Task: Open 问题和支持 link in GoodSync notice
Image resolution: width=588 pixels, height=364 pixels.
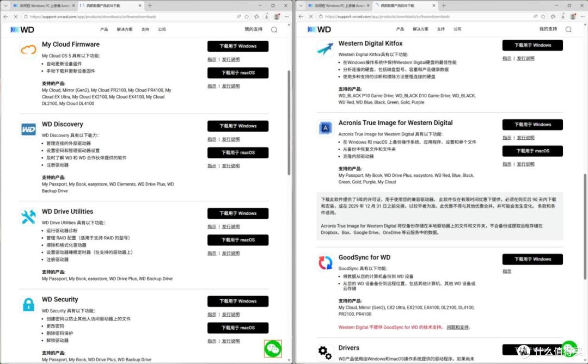Action: [x=457, y=327]
